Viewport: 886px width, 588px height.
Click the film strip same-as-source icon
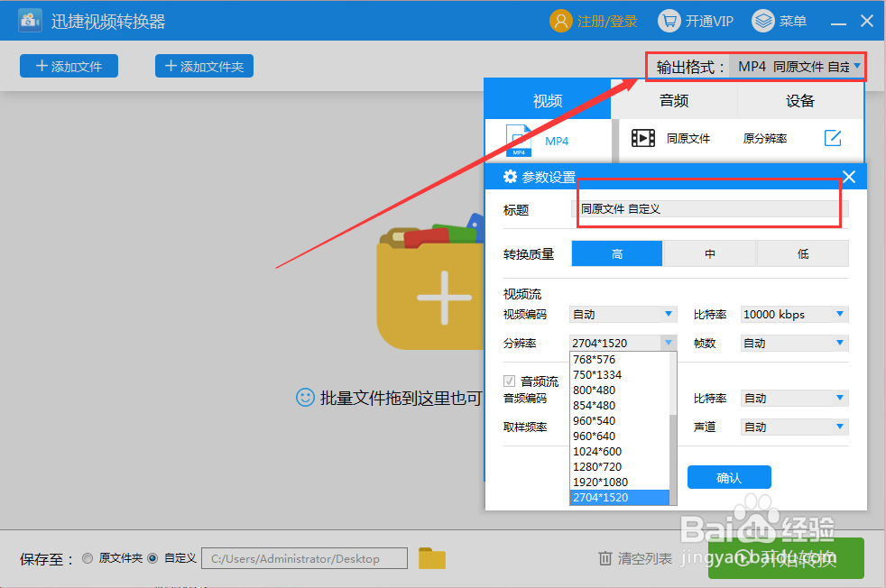coord(643,138)
